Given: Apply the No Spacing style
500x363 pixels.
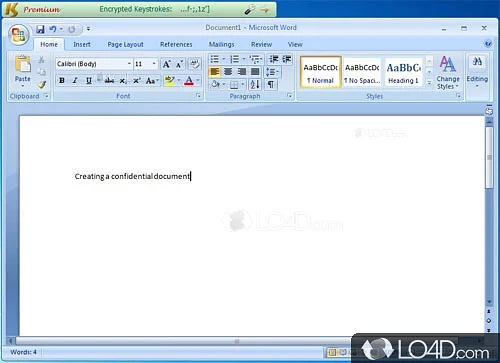Looking at the screenshot, I should tap(362, 72).
